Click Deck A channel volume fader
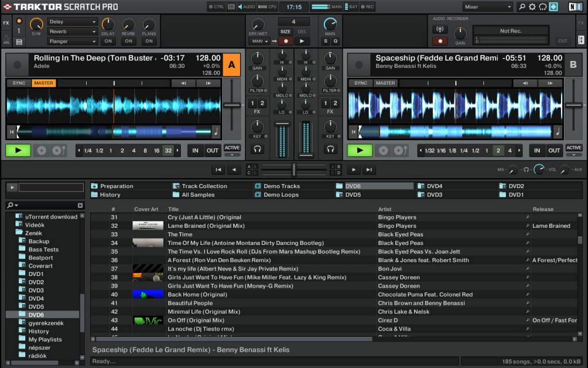This screenshot has width=588, height=368. point(282,124)
